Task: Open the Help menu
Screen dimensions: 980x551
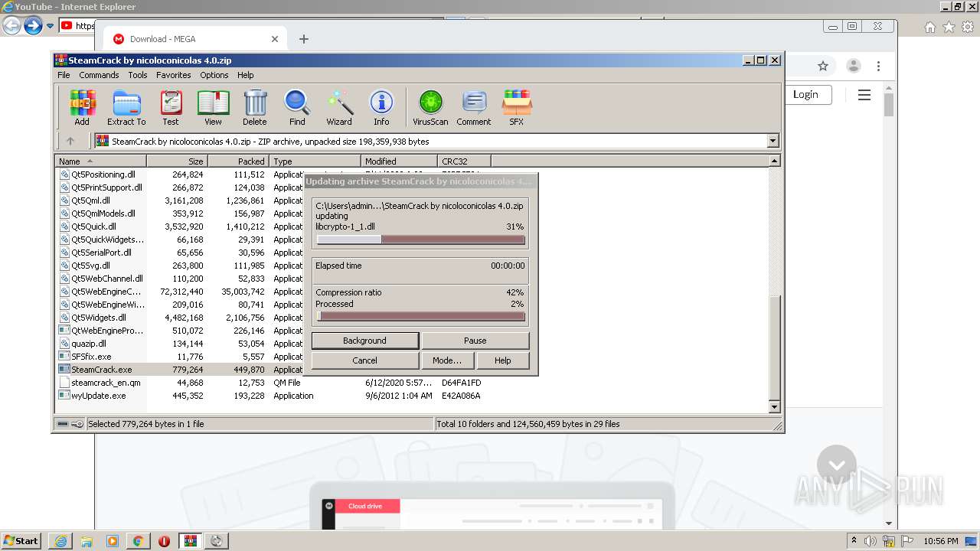Action: point(246,75)
